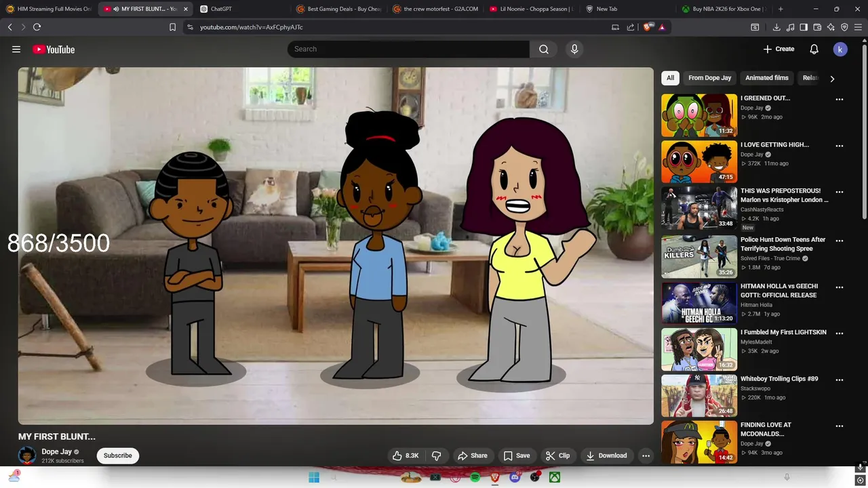Viewport: 868px width, 488px height.
Task: Open options for HITMAN HOLLA vs GEECHI video
Action: [840, 287]
